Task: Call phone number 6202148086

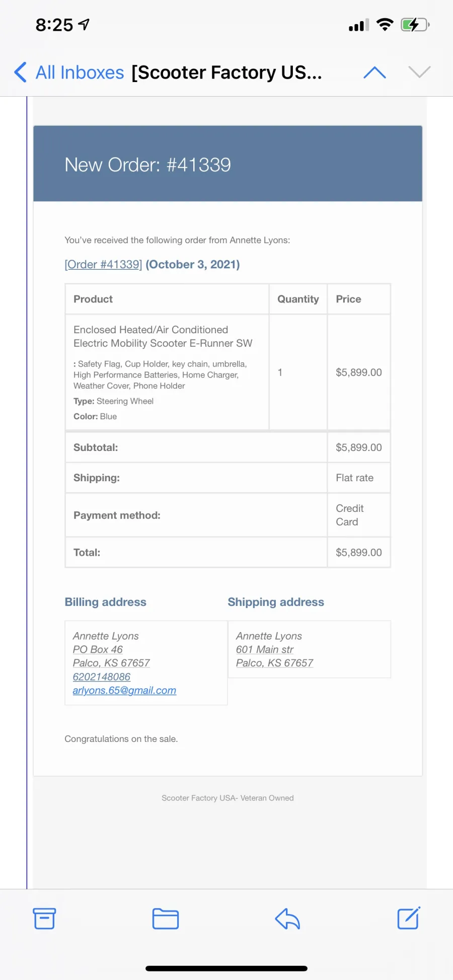Action: point(102,677)
